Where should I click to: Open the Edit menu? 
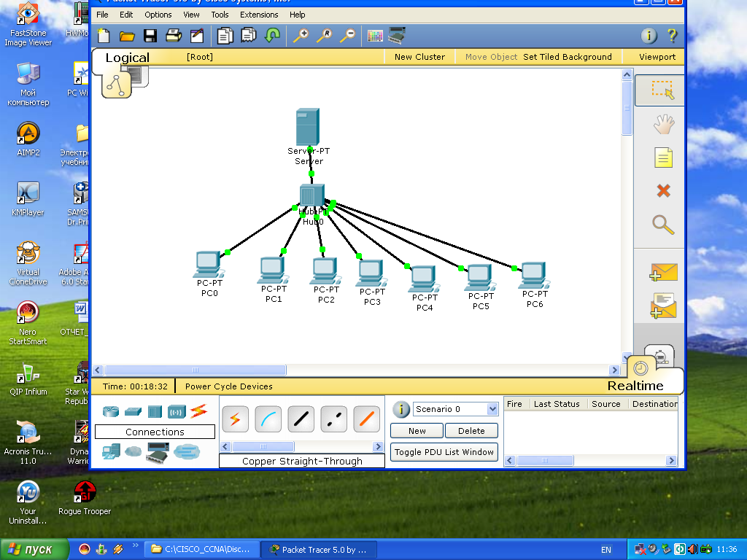point(126,15)
